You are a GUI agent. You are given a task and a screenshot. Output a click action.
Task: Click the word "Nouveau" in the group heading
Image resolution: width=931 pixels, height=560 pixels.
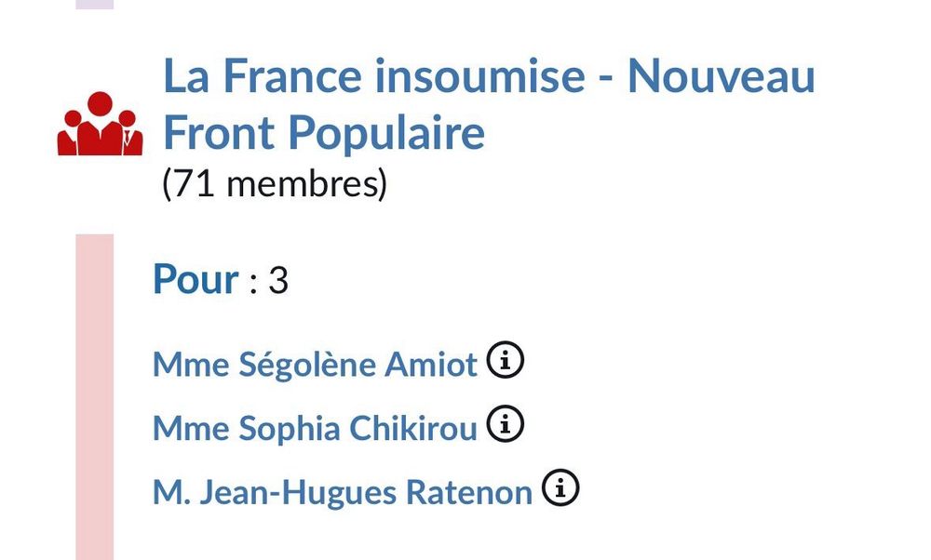pos(722,76)
